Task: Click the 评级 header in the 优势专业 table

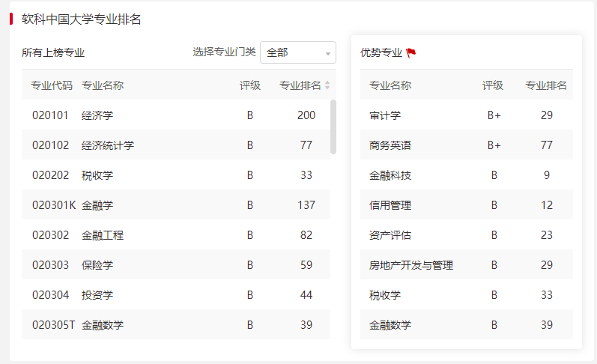Action: click(x=493, y=85)
